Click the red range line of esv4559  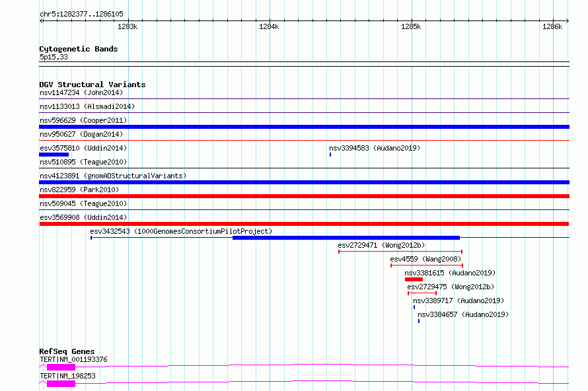tap(427, 266)
